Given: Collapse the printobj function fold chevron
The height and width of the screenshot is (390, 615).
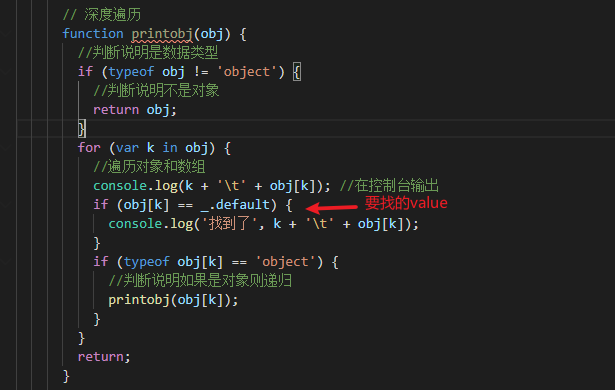Looking at the screenshot, I should [5, 34].
